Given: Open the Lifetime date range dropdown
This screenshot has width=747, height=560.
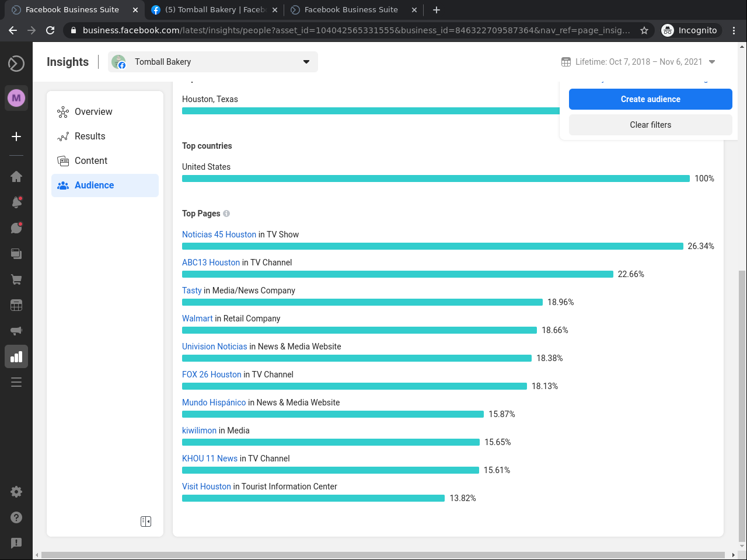Looking at the screenshot, I should pos(638,62).
